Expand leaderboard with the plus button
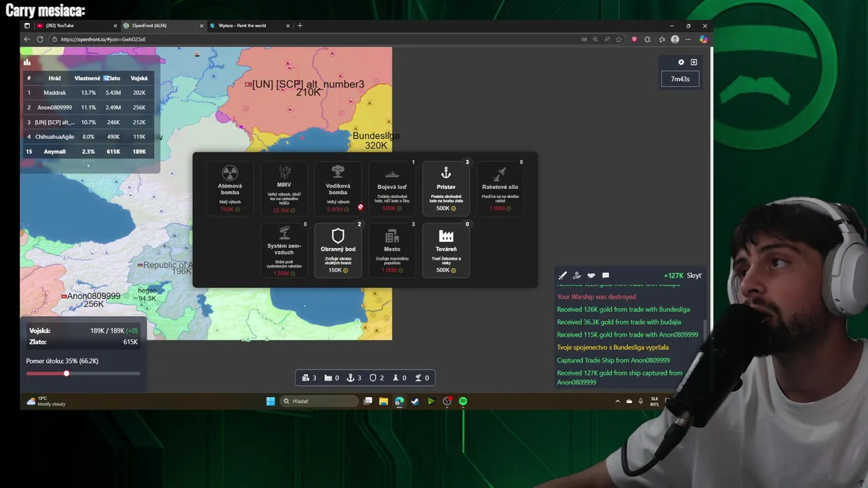 tap(88, 165)
